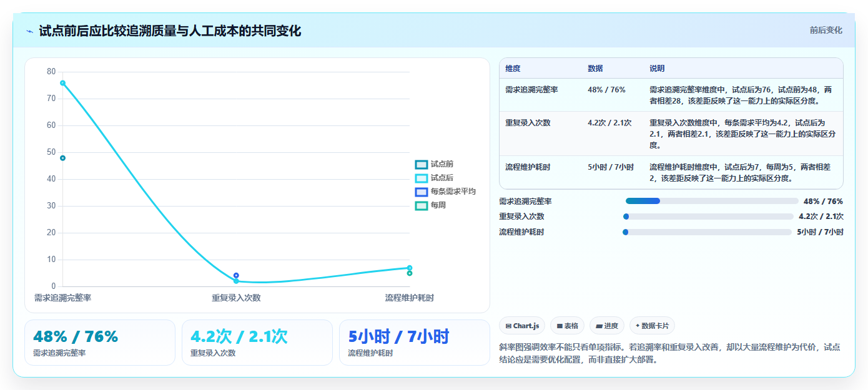This screenshot has width=868, height=390.
Task: Click the 试点前 data point at 48
Action: [62, 158]
